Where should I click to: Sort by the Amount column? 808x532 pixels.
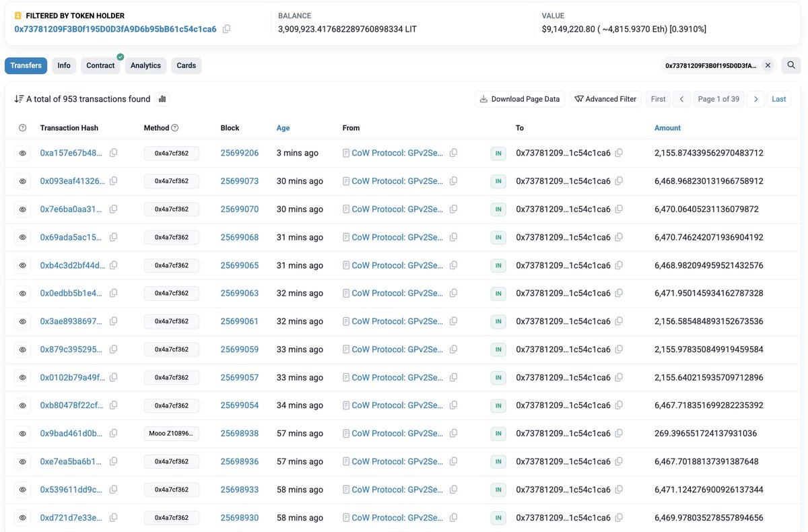[667, 128]
